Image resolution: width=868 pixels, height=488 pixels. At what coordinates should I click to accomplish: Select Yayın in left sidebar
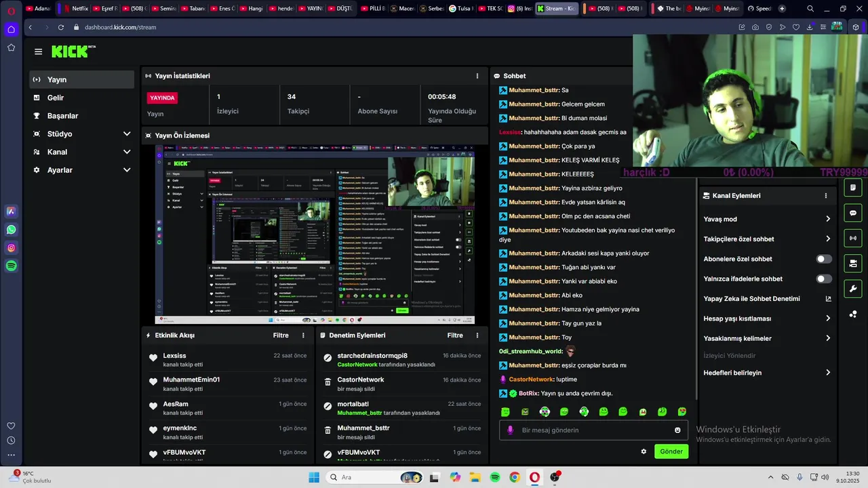(x=81, y=79)
